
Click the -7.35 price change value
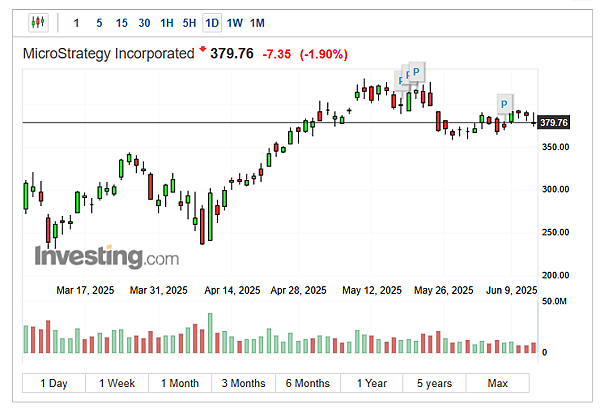point(277,54)
